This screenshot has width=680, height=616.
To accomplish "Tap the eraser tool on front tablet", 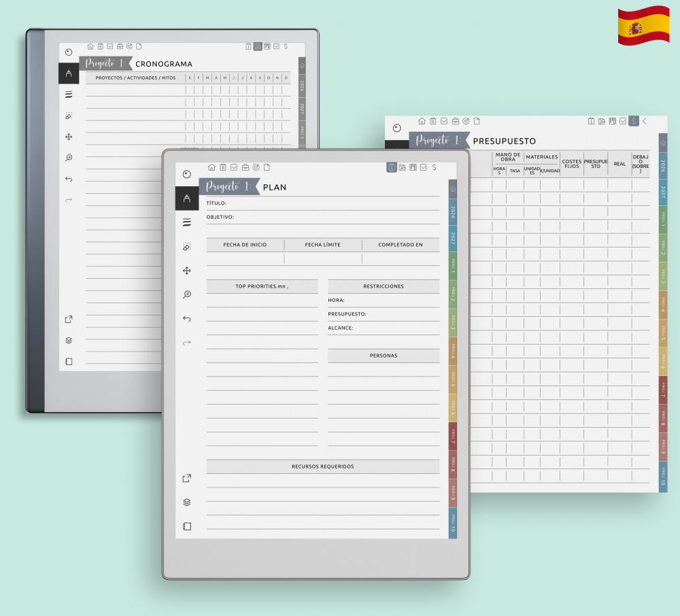I will pos(187,247).
